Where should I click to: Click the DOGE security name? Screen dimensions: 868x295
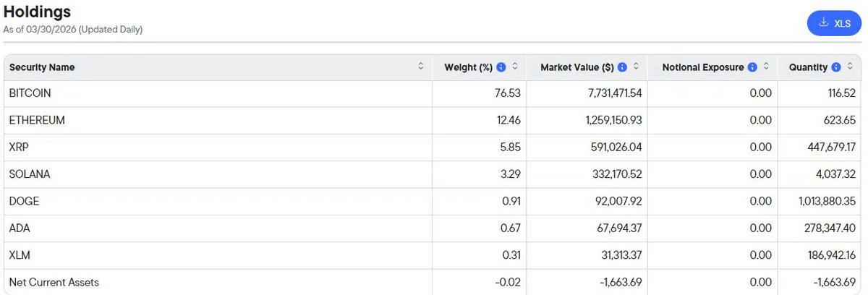(24, 201)
